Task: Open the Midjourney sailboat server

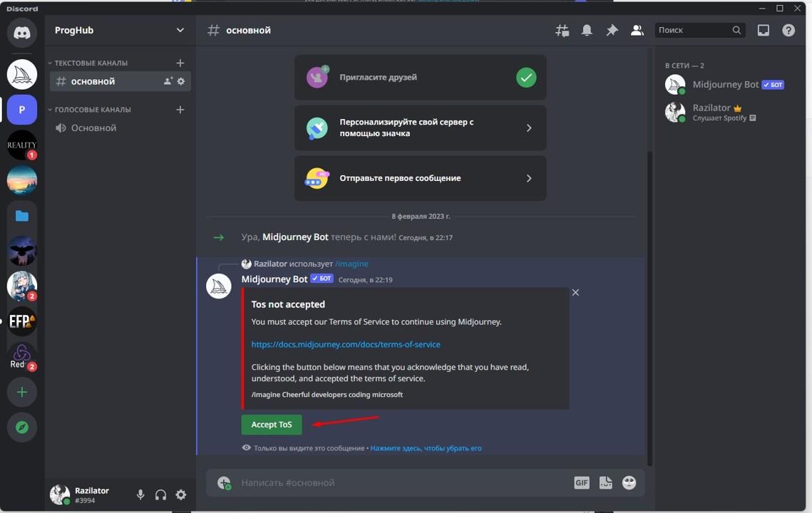Action: [x=22, y=75]
